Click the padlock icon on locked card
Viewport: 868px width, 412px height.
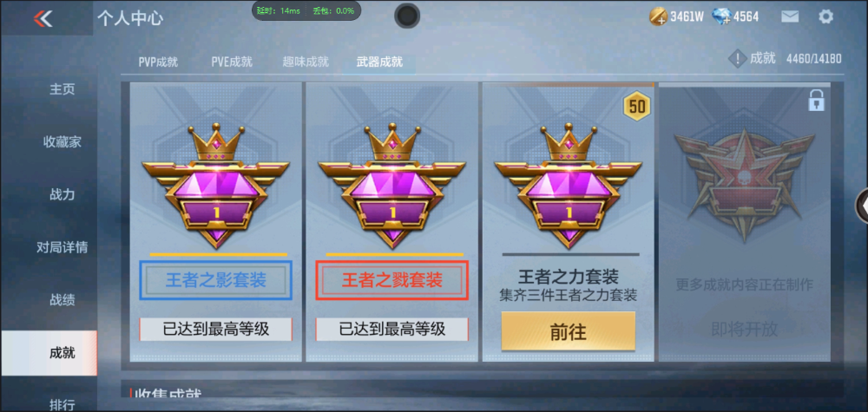pyautogui.click(x=817, y=101)
